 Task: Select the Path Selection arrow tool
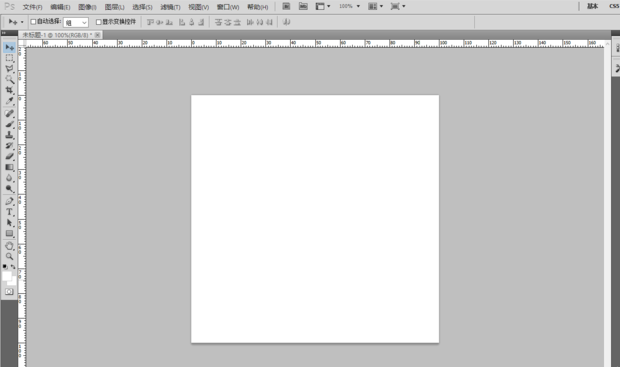pyautogui.click(x=9, y=223)
